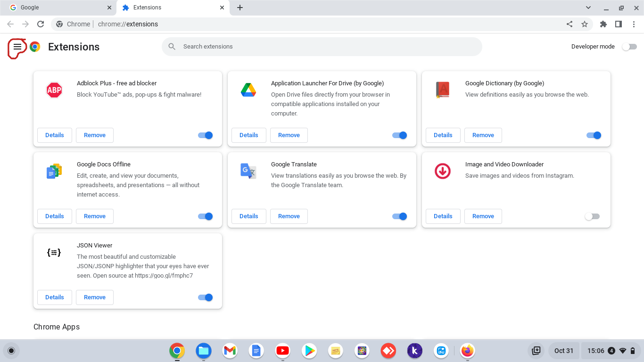Share this page via the share icon
The height and width of the screenshot is (362, 644).
[570, 24]
